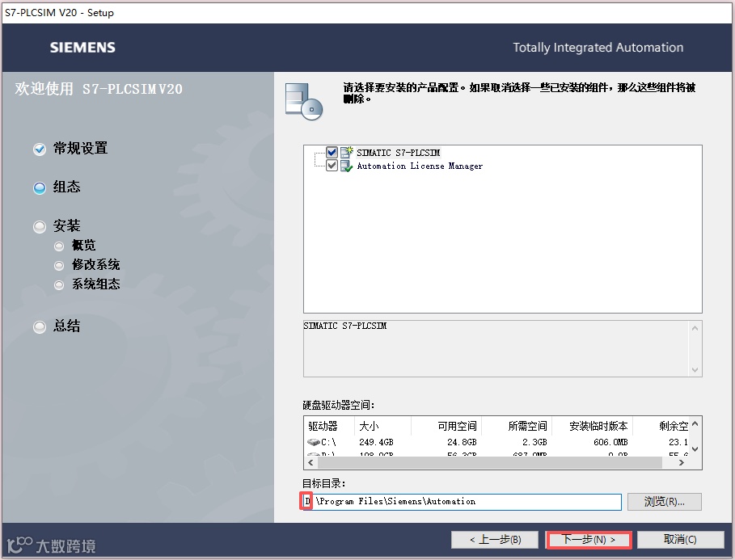Click drive table scroll left arrow
Screen dimensions: 735x560
(310, 462)
